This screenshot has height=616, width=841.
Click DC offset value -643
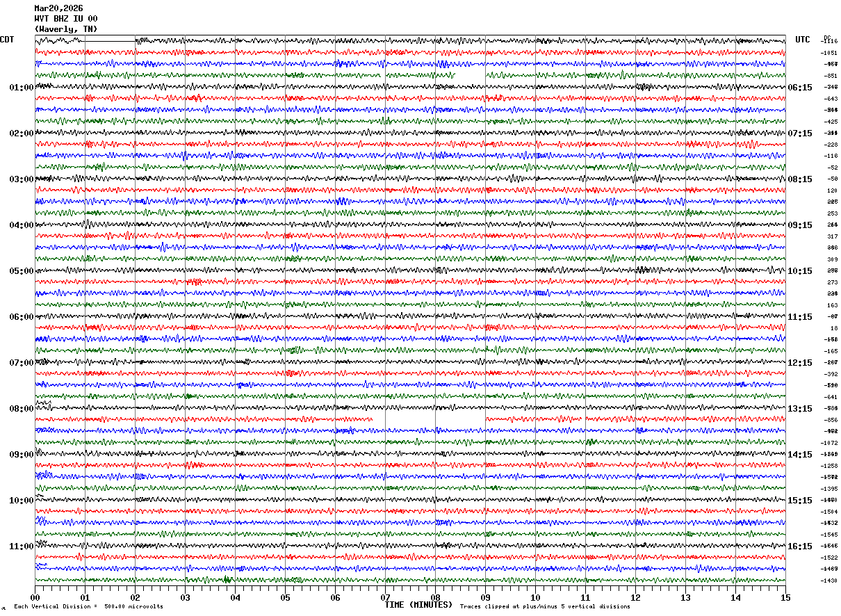[x=831, y=99]
